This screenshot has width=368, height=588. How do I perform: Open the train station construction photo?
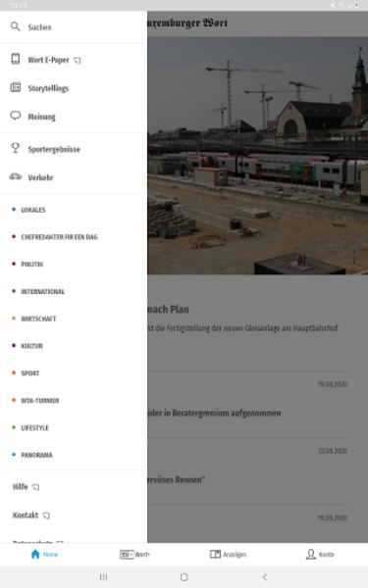[257, 156]
